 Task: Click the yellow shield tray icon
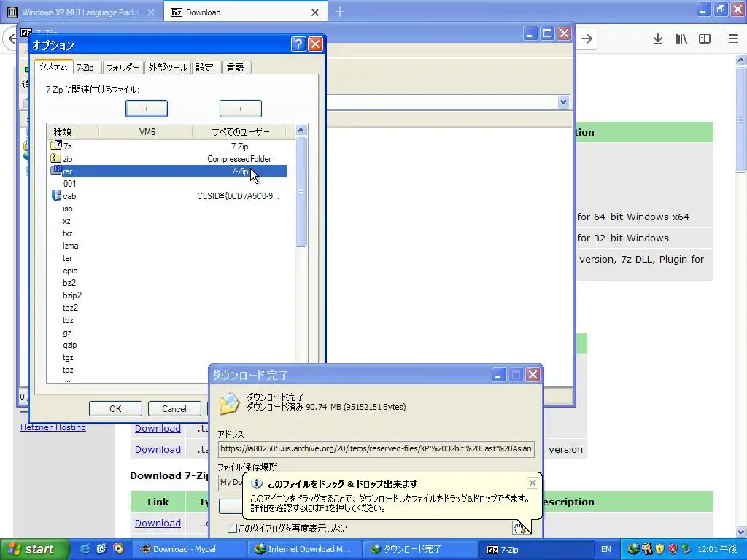tap(659, 549)
